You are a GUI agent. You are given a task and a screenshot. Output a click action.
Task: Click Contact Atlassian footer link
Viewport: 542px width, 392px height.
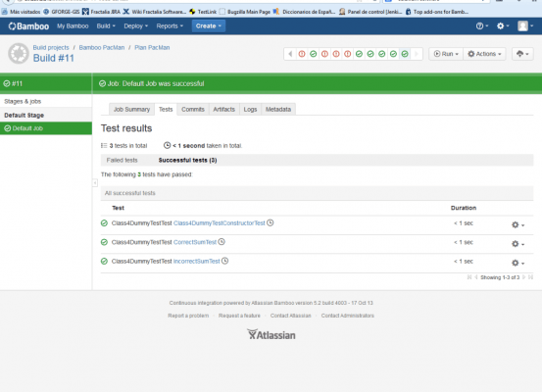[x=291, y=316]
